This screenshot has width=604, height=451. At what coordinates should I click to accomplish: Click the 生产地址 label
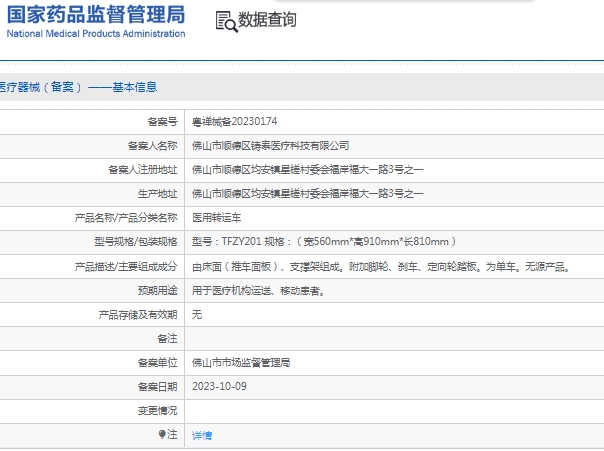pyautogui.click(x=158, y=194)
